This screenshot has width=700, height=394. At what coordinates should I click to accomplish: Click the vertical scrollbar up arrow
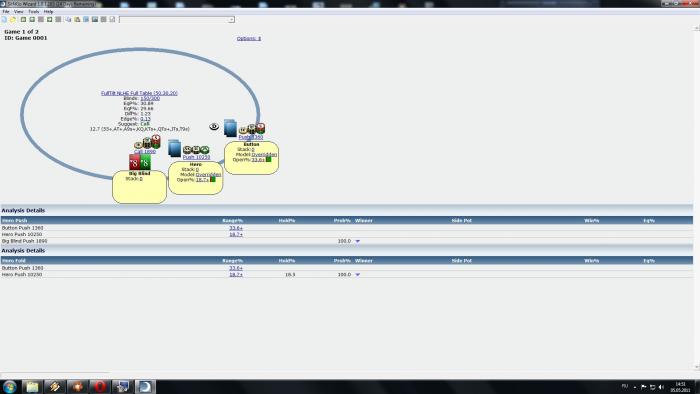pos(696,28)
